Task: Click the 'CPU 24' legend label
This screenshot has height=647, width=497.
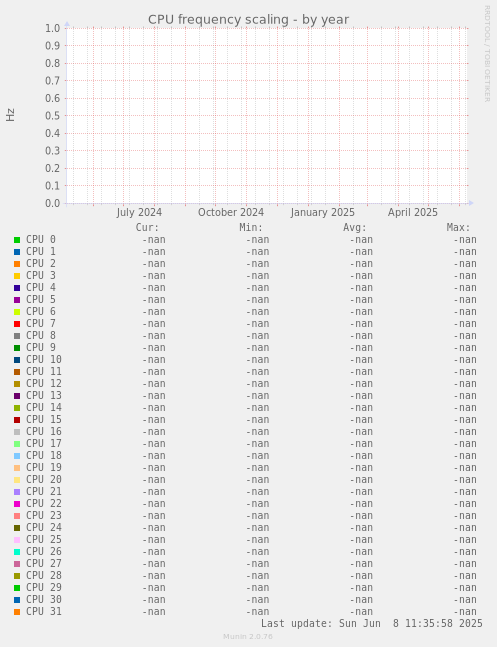Action: [x=44, y=527]
